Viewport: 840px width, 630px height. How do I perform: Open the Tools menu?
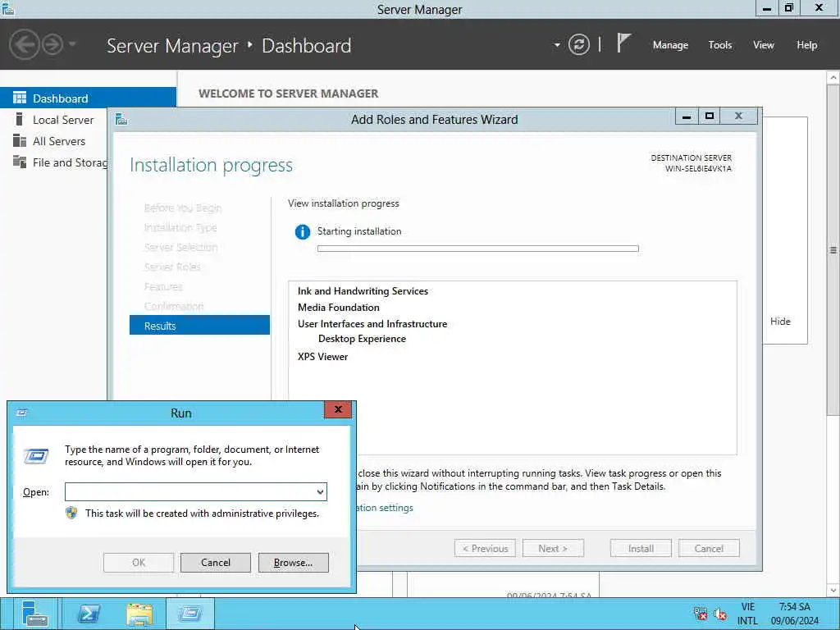coord(719,45)
